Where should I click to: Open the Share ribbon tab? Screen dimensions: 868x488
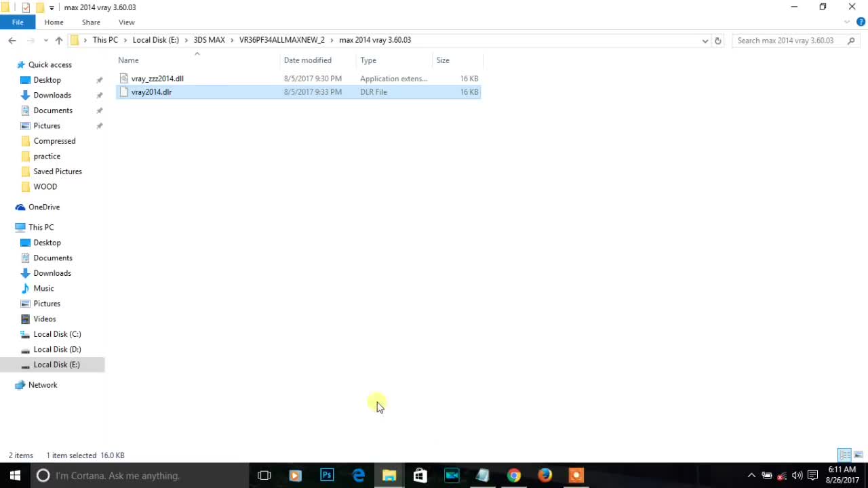(91, 22)
